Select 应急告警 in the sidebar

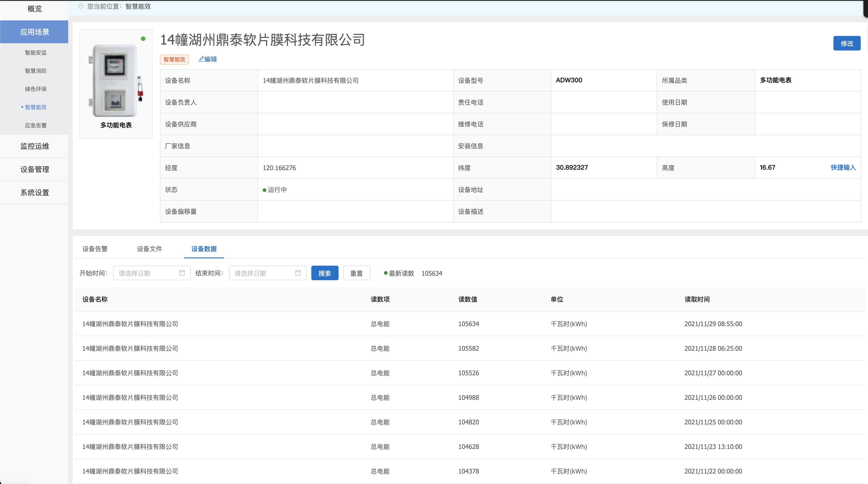point(36,126)
